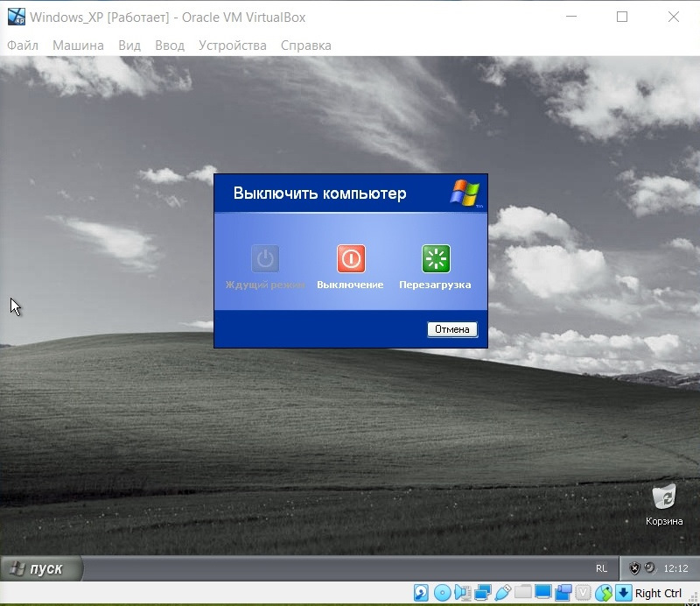Click the Выключить компьютер dialog title
The width and height of the screenshot is (700, 606).
[x=319, y=193]
